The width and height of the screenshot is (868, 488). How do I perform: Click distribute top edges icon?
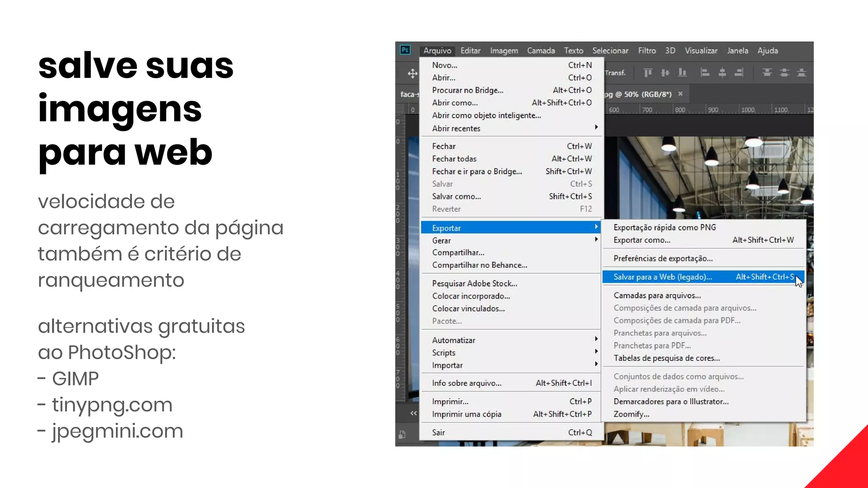767,73
